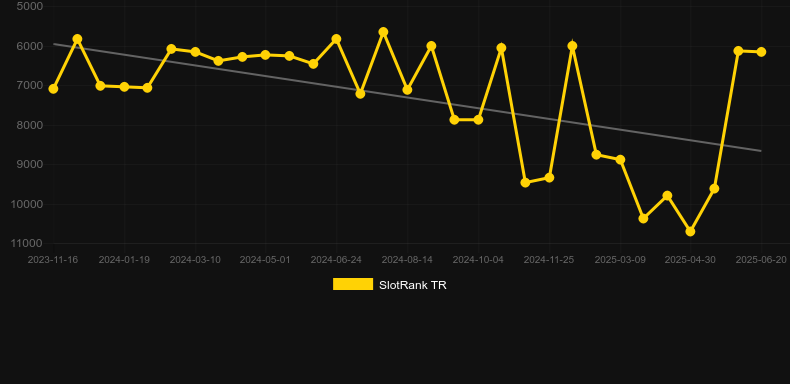Click the 10000 y-axis value label
Image resolution: width=790 pixels, height=384 pixels.
click(x=27, y=204)
